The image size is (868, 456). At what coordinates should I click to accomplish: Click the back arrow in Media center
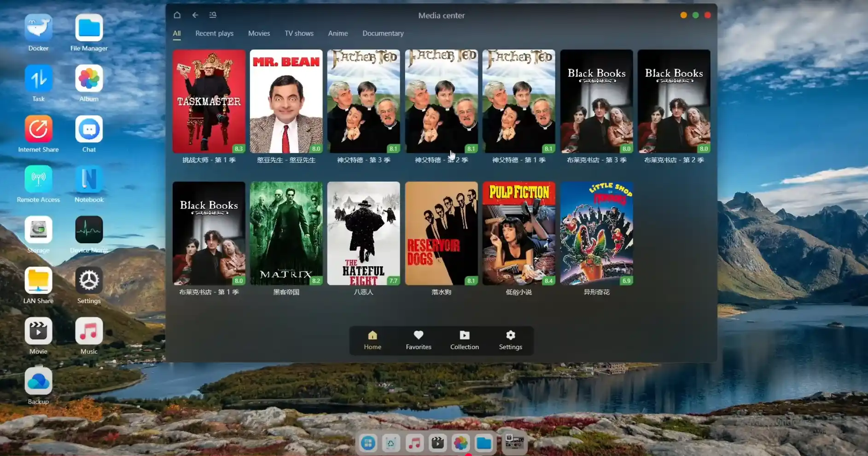(195, 15)
